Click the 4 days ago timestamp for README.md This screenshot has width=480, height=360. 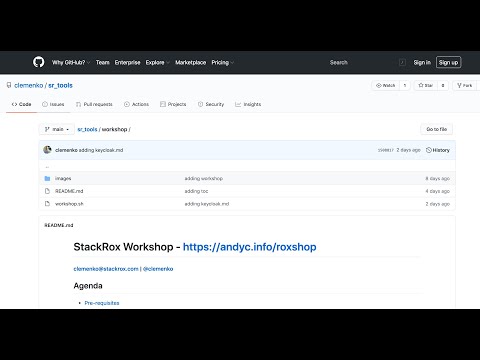click(438, 191)
